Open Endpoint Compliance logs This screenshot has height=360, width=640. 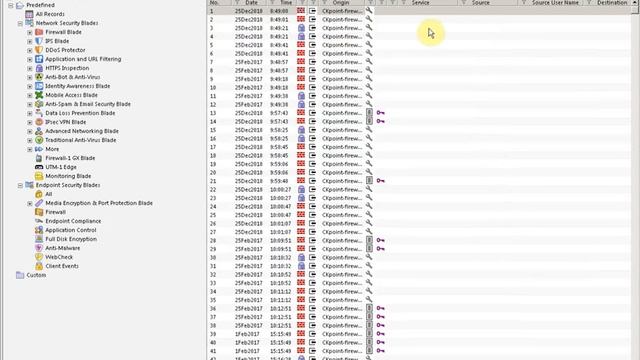tap(73, 221)
